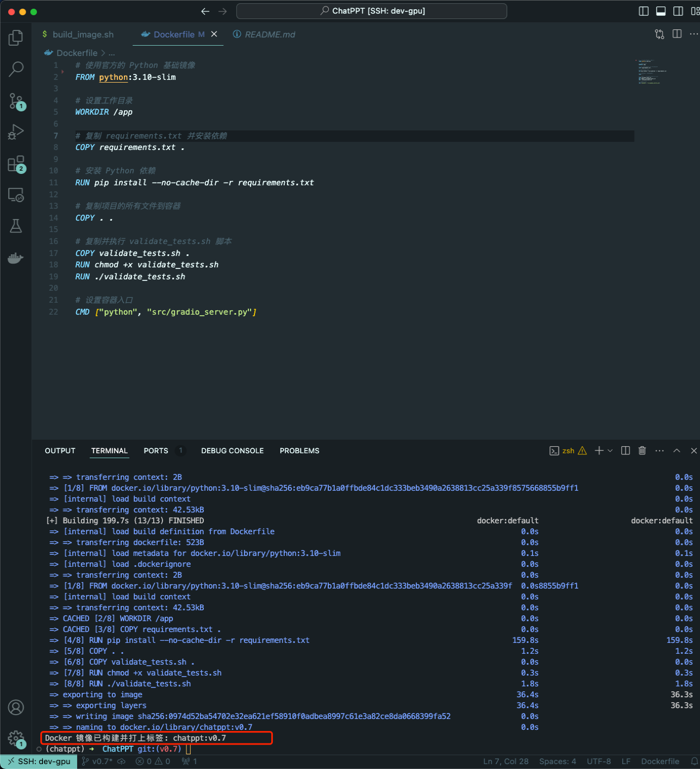Click Spaces: 4 indentation setting
Image resolution: width=700 pixels, height=769 pixels.
(x=558, y=761)
